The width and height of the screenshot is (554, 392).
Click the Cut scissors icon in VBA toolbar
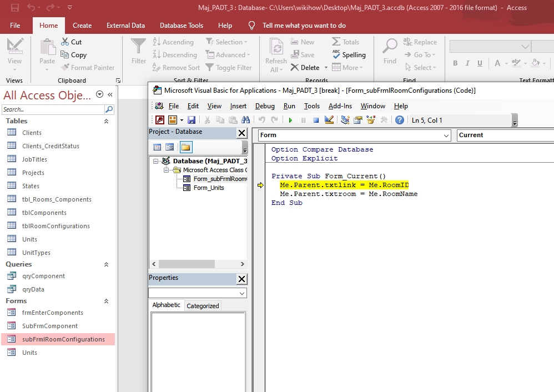point(208,120)
